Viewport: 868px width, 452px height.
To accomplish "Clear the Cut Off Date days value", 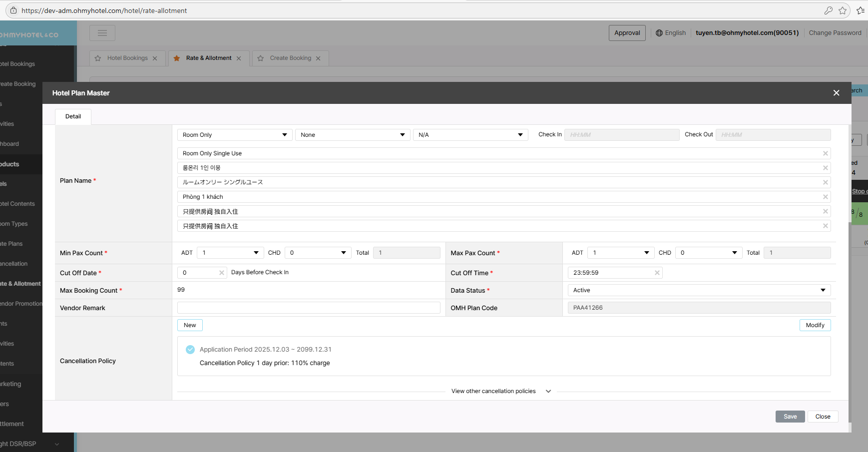I will tap(221, 273).
